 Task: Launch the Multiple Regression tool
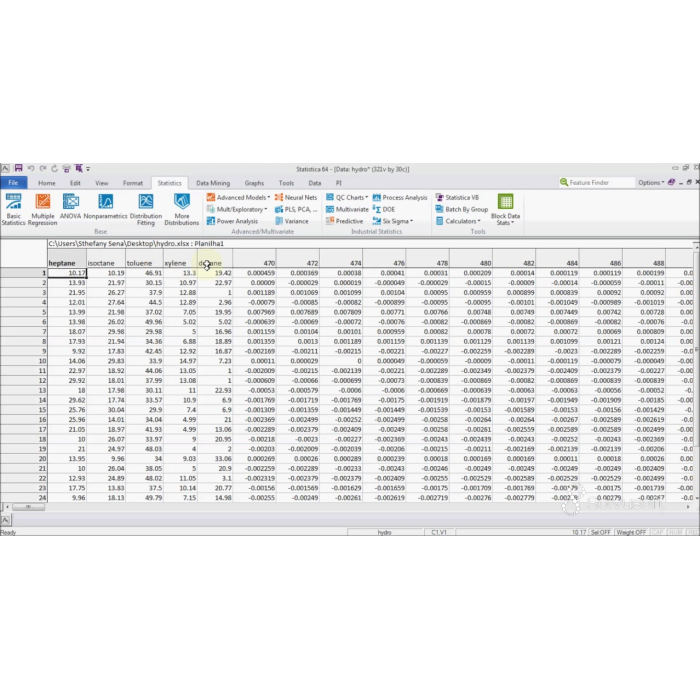coord(42,209)
